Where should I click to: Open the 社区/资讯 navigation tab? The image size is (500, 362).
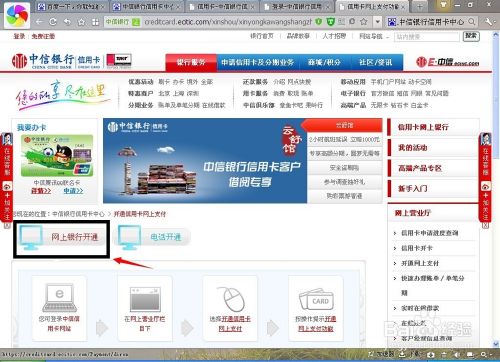pos(376,62)
